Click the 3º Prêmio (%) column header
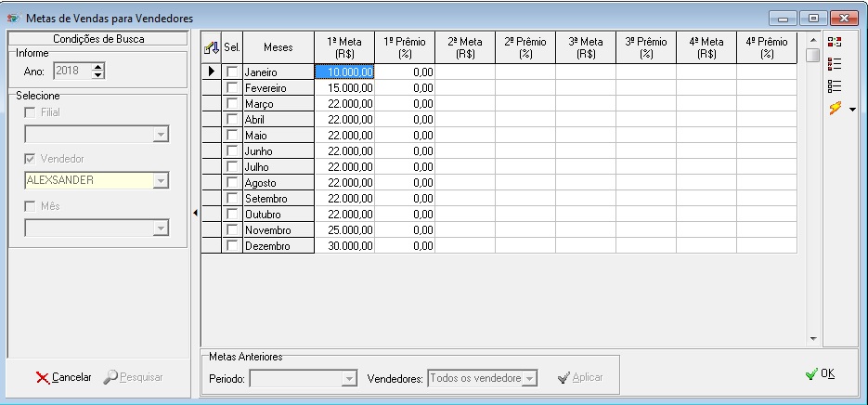The width and height of the screenshot is (868, 405). tap(646, 47)
